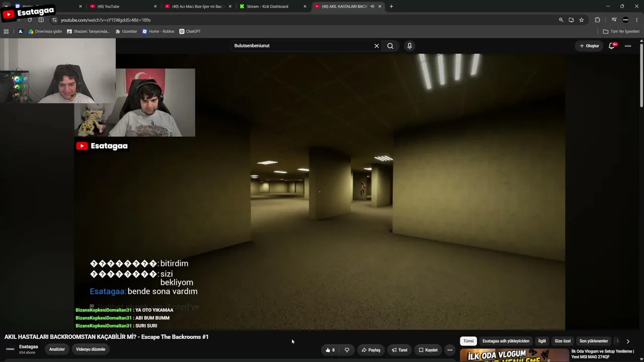
Task: Switch to 'Stream - Kick Dashboard' tab
Action: point(273,7)
